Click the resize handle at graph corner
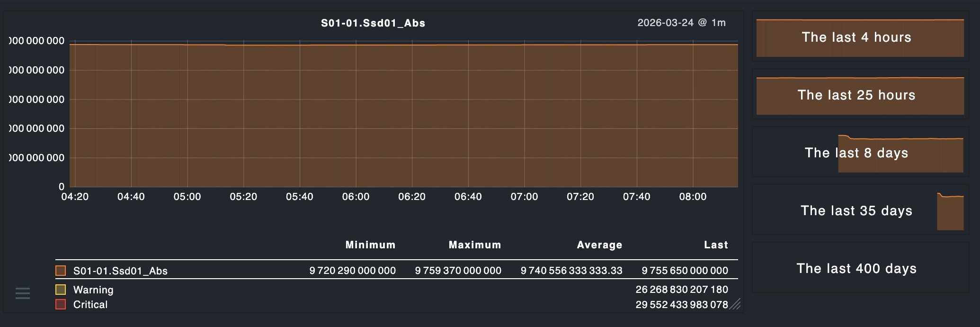 point(735,304)
